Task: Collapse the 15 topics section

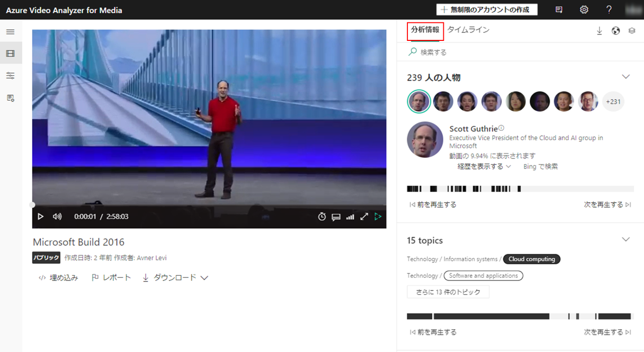Action: click(626, 240)
